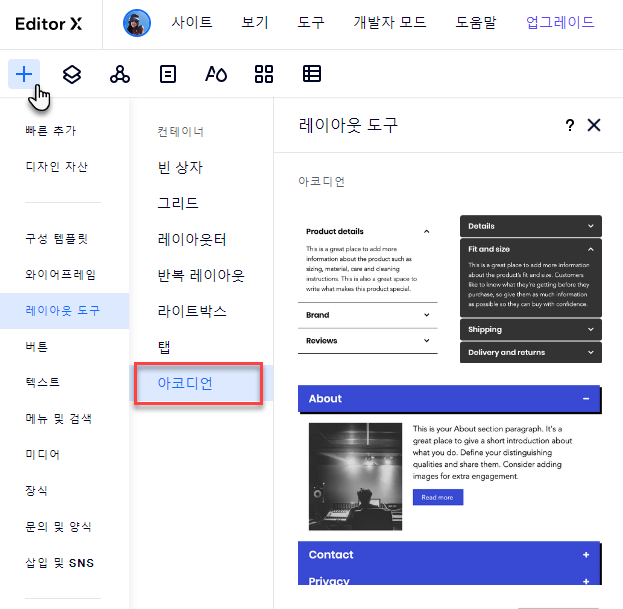623x609 pixels.
Task: Expand the Shipping accordion item
Action: click(530, 329)
